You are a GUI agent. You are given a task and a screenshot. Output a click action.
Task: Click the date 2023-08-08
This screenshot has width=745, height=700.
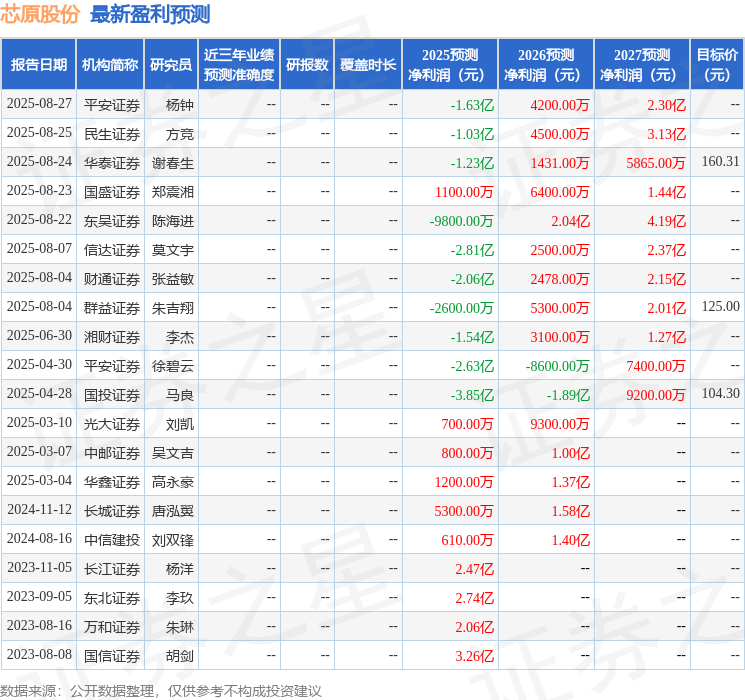pyautogui.click(x=39, y=654)
